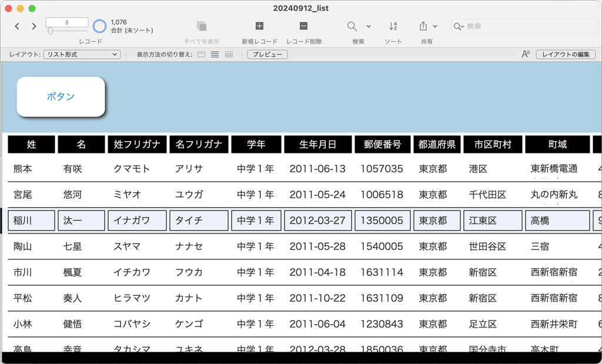Expand the Share dropdown chevron

[x=435, y=26]
